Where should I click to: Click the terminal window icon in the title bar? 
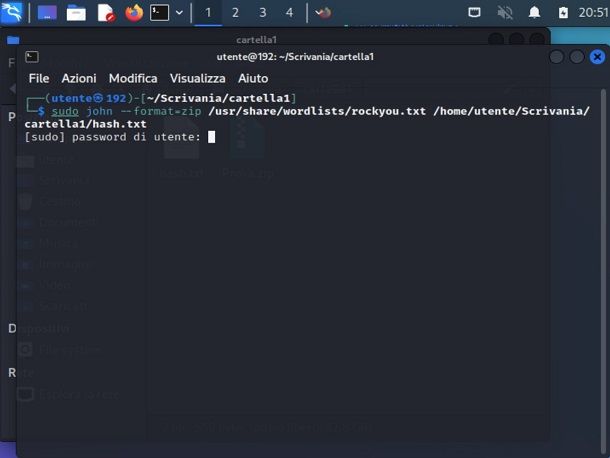pyautogui.click(x=32, y=57)
